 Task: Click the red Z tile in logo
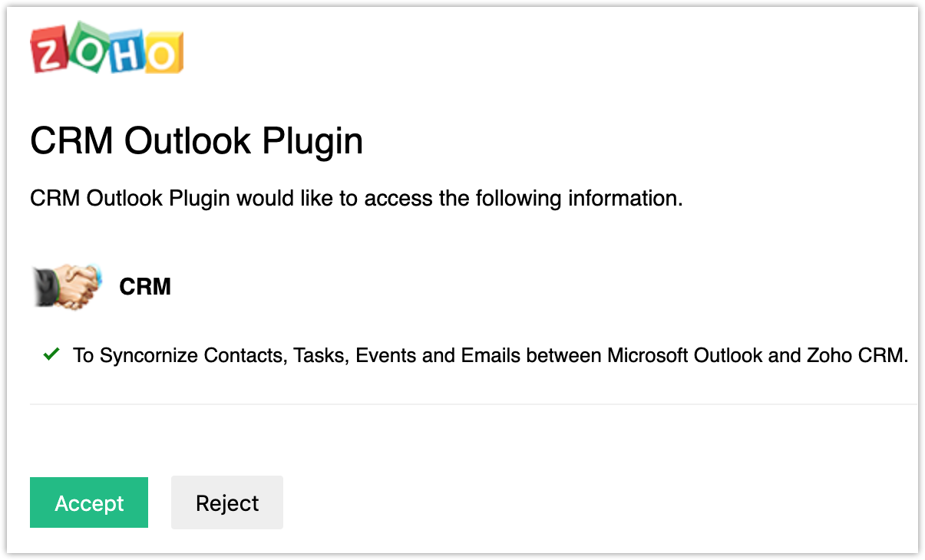(x=50, y=52)
